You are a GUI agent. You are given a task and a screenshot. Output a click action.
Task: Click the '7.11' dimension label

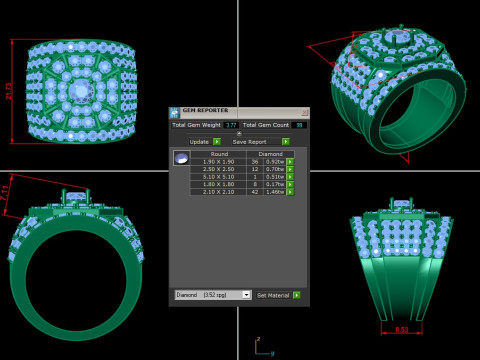click(x=4, y=193)
